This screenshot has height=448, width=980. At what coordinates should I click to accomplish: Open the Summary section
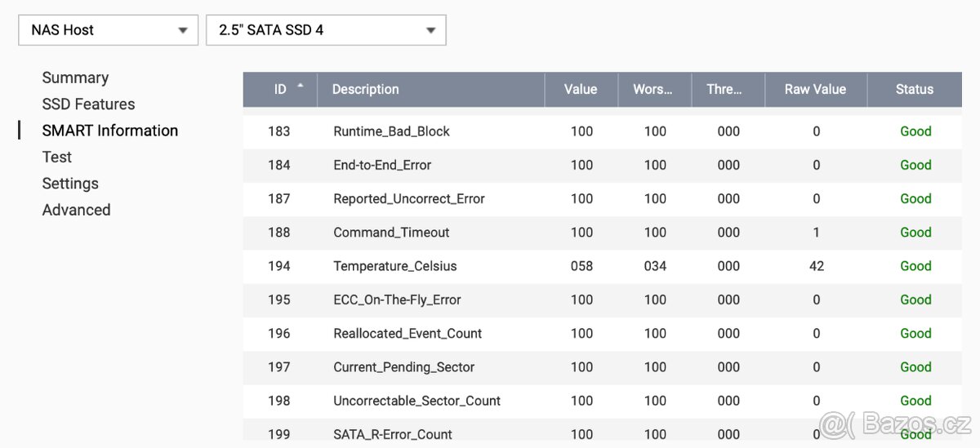[75, 78]
